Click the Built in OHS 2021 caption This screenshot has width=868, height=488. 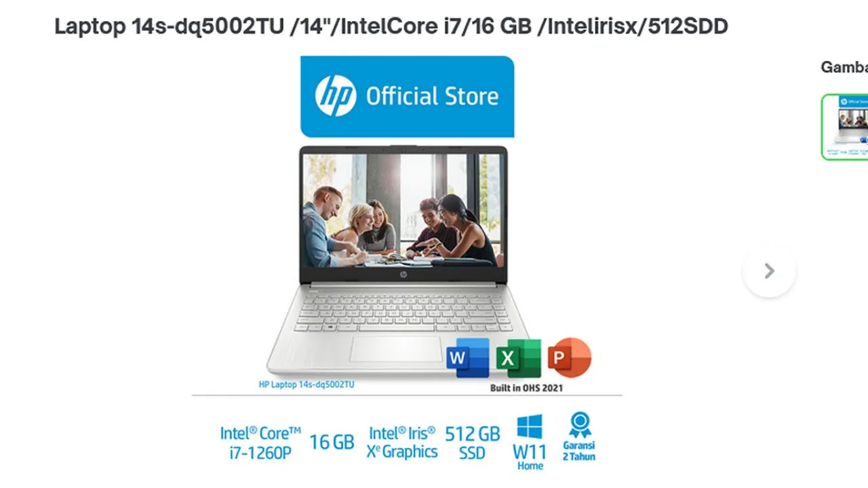click(x=526, y=388)
